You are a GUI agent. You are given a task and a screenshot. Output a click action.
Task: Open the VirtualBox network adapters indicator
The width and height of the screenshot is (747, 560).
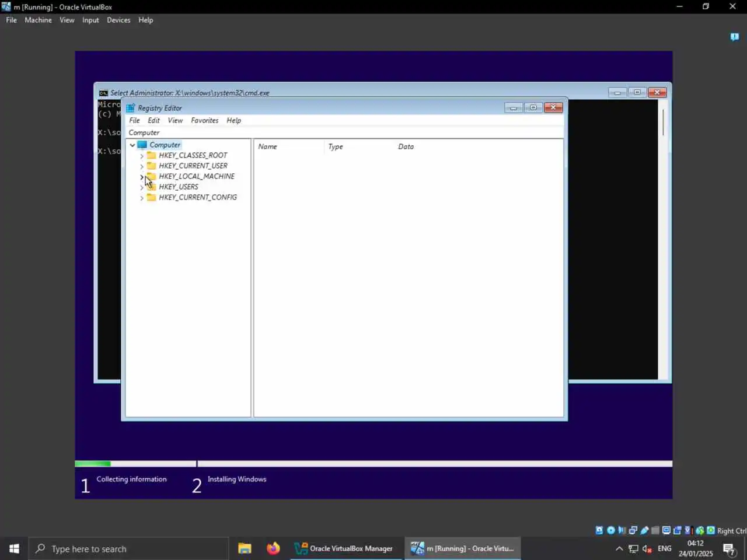pyautogui.click(x=633, y=530)
